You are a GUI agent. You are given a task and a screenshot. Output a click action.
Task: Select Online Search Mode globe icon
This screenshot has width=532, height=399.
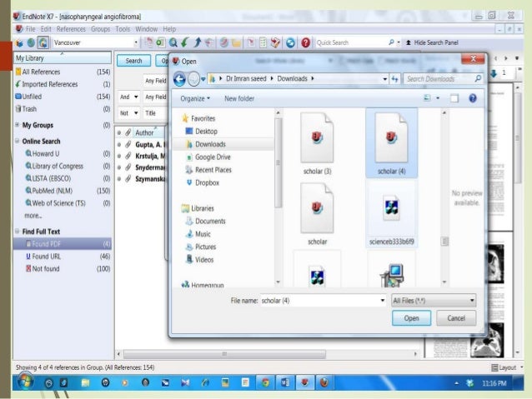[x=31, y=42]
